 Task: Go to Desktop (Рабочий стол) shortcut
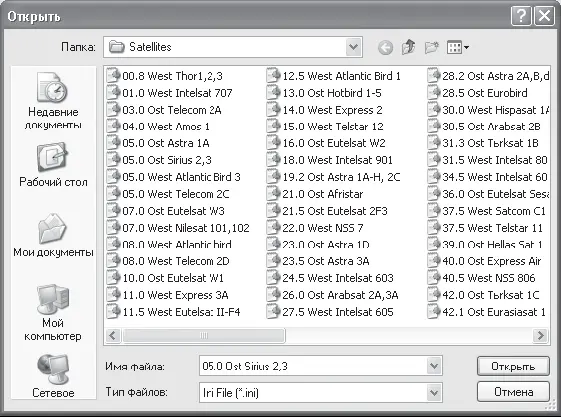click(53, 165)
